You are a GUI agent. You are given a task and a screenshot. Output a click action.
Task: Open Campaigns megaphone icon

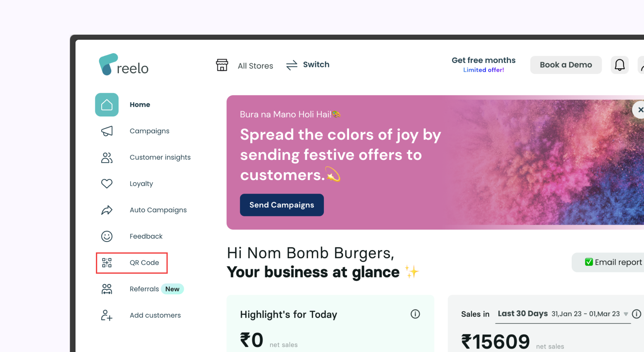pyautogui.click(x=107, y=131)
